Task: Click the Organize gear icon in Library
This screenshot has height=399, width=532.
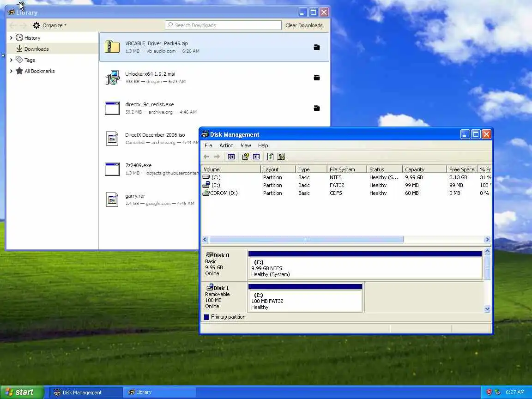Action: pos(36,25)
